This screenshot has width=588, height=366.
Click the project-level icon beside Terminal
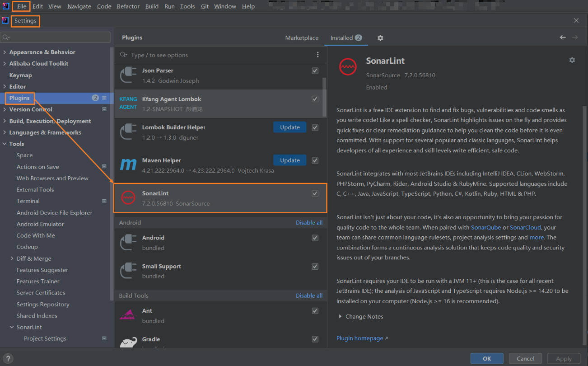(x=104, y=201)
